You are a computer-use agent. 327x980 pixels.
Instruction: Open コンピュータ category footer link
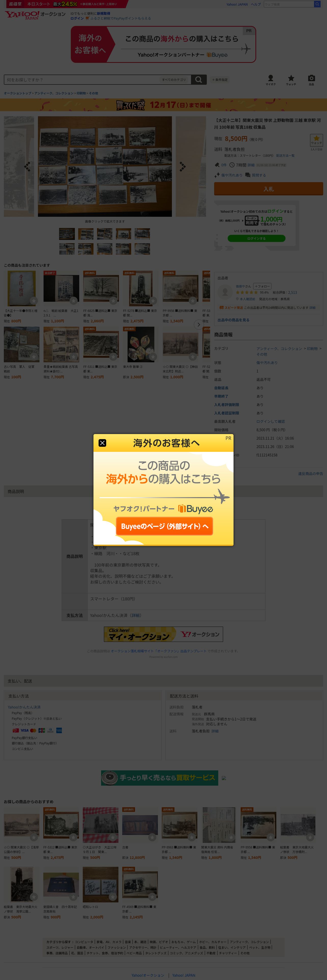pyautogui.click(x=84, y=942)
